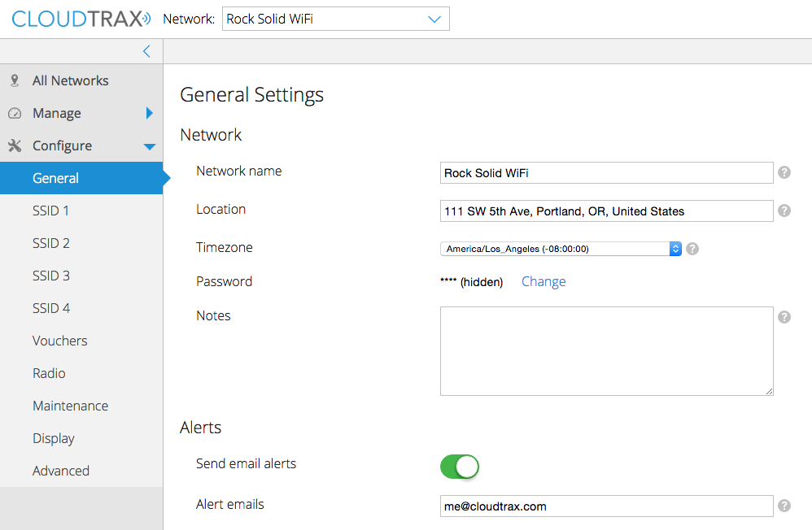Image resolution: width=812 pixels, height=530 pixels.
Task: Expand the Manage menu arrow
Action: 150,113
